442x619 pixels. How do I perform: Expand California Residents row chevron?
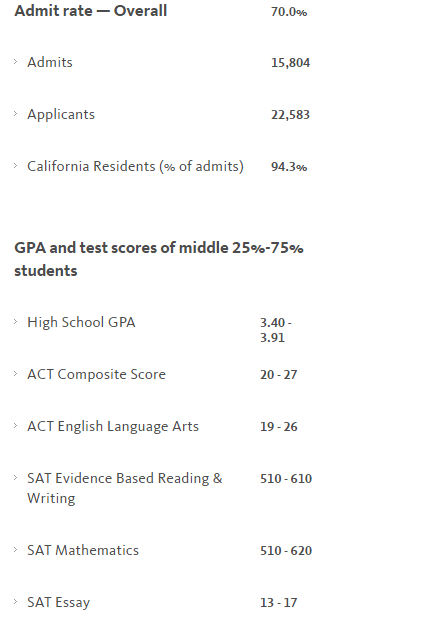(15, 166)
